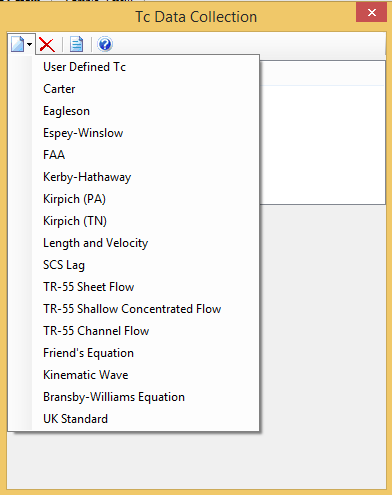392x495 pixels.
Task: Open the report document icon
Action: point(76,44)
